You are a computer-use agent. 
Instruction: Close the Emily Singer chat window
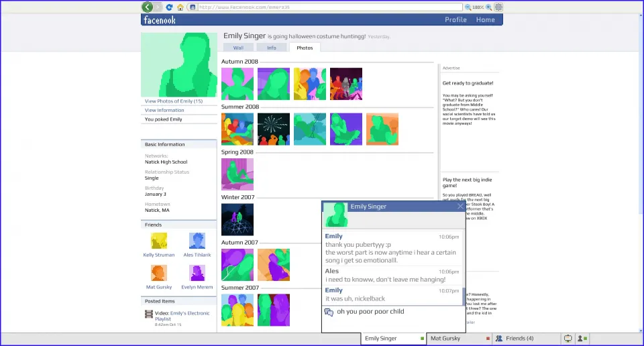[460, 207]
